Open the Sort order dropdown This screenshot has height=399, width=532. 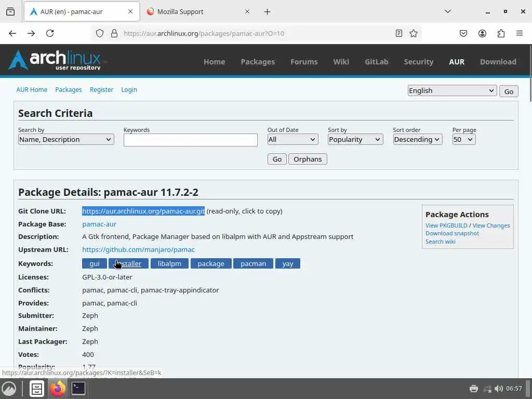coord(418,139)
